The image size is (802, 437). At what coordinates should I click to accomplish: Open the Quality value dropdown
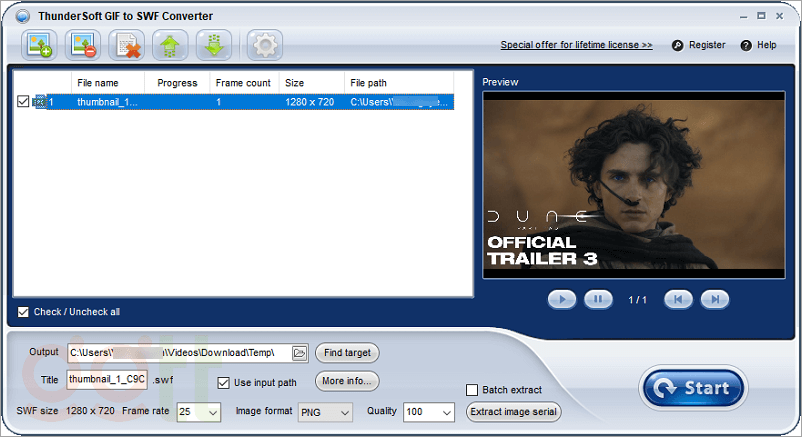pos(445,412)
